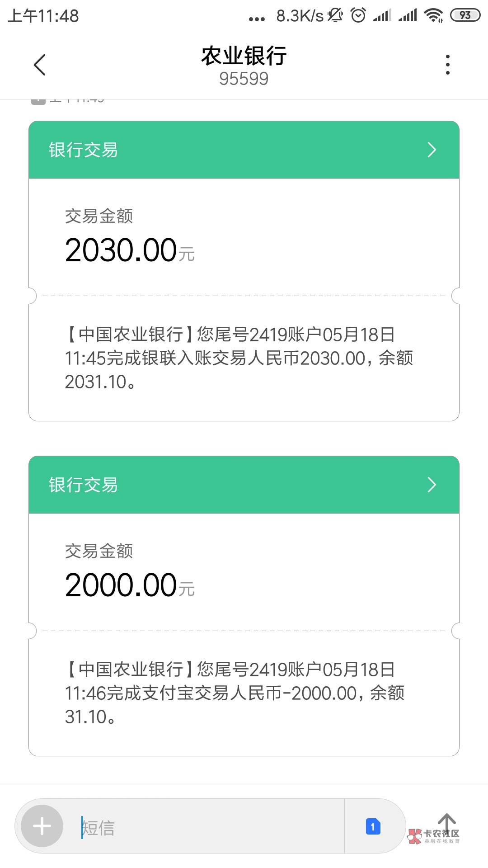The image size is (488, 868).
Task: Expand the 2000.00元 transaction card chevron
Action: (432, 485)
